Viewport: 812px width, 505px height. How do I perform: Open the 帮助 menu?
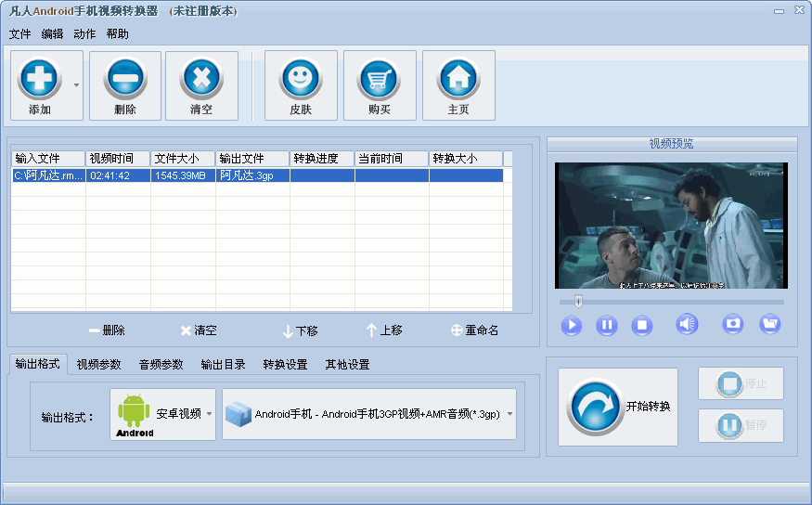[118, 34]
